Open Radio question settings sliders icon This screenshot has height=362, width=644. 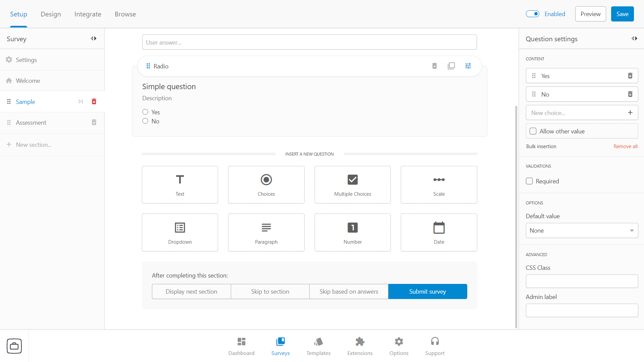pyautogui.click(x=468, y=66)
